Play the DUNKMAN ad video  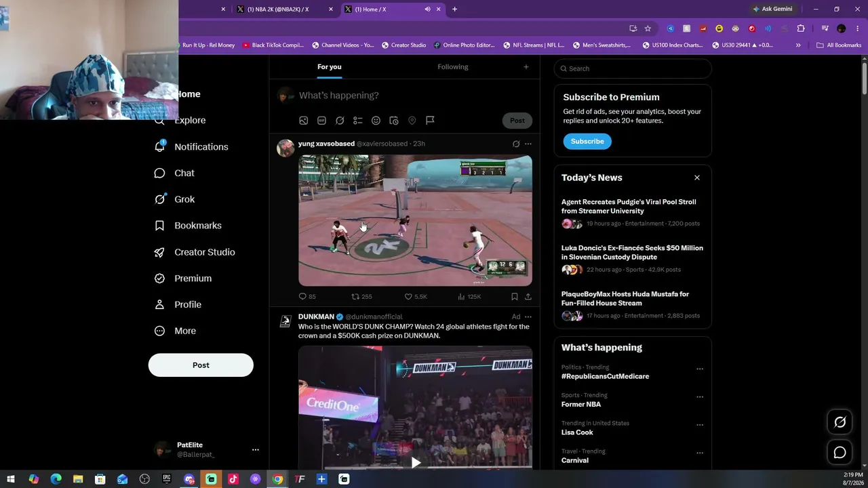click(x=416, y=463)
